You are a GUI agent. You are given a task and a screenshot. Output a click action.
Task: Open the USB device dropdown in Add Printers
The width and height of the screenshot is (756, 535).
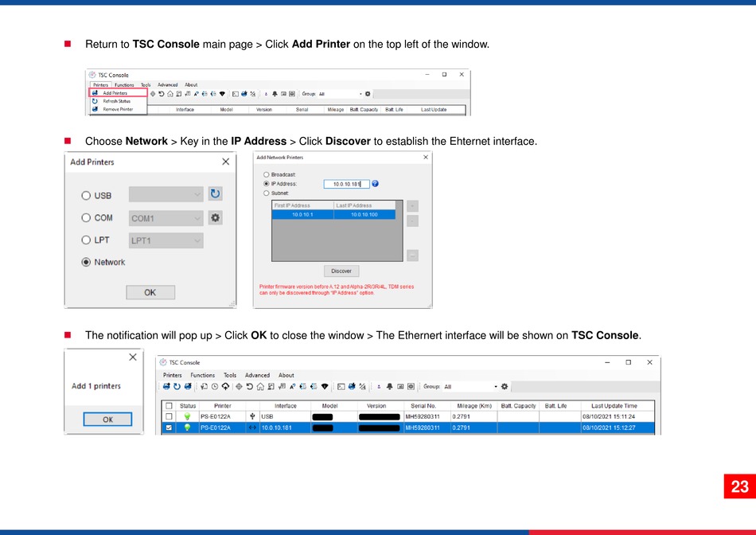coord(166,194)
